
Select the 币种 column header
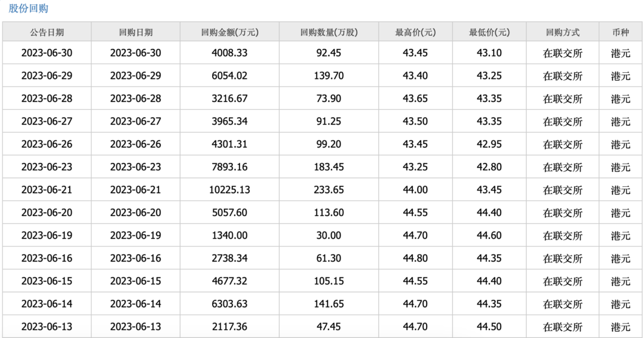[621, 32]
